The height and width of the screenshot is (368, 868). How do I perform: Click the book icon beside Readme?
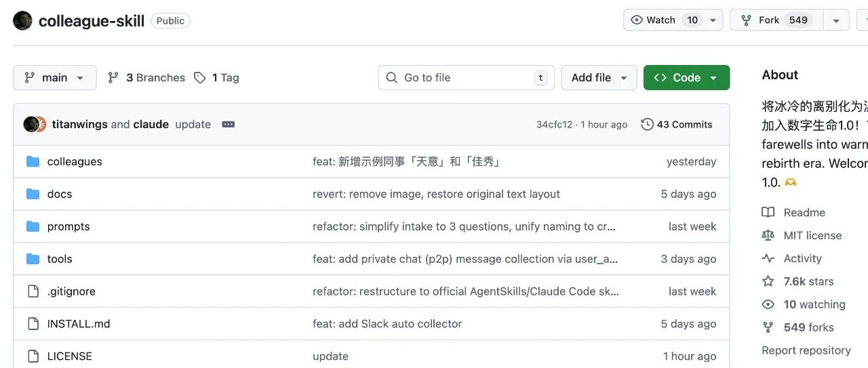[x=768, y=212]
